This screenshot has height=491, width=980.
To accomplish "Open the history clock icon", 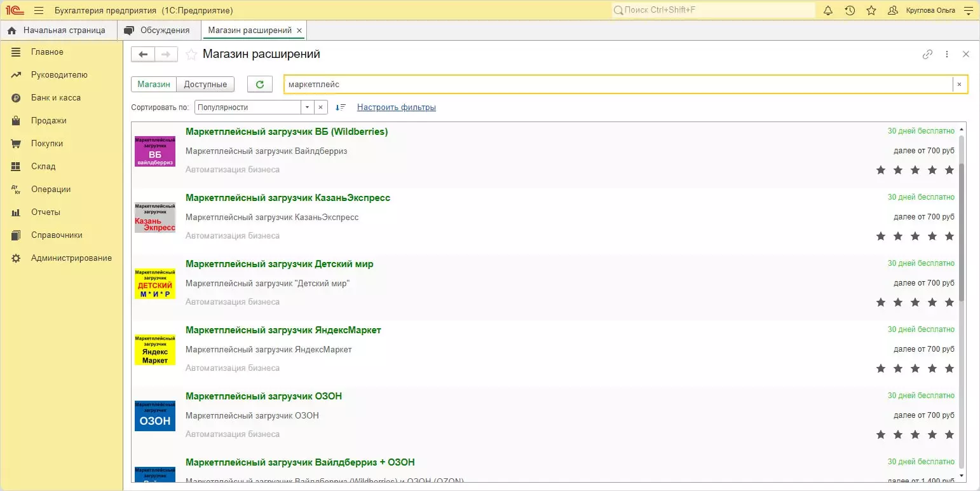I will tap(850, 10).
